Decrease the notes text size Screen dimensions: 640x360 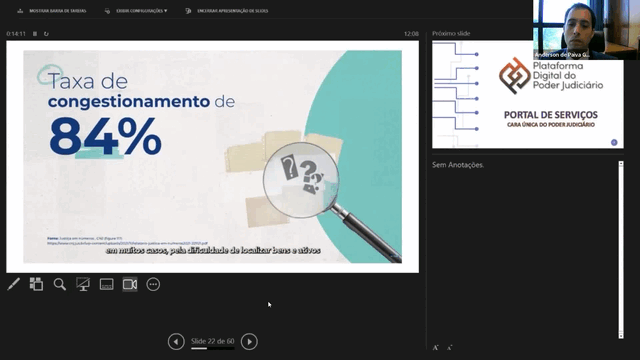449,348
